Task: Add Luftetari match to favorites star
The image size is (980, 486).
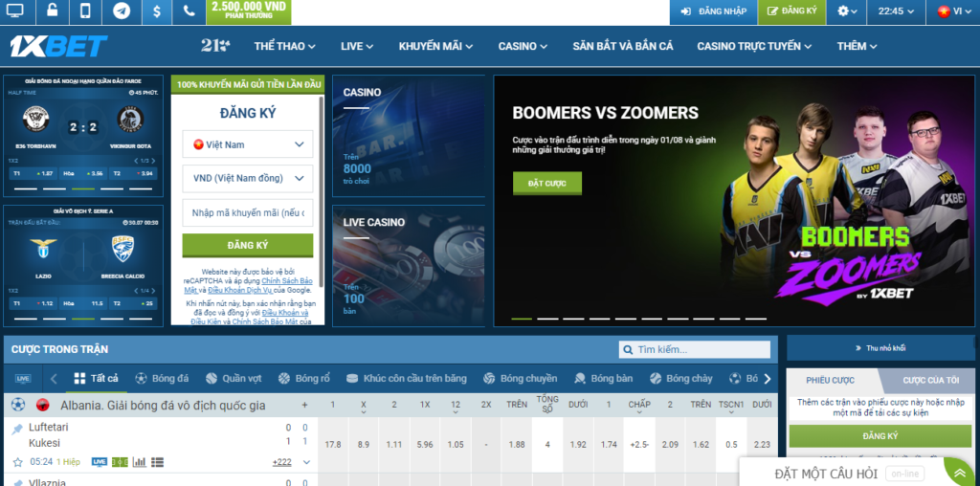Action: point(17,462)
